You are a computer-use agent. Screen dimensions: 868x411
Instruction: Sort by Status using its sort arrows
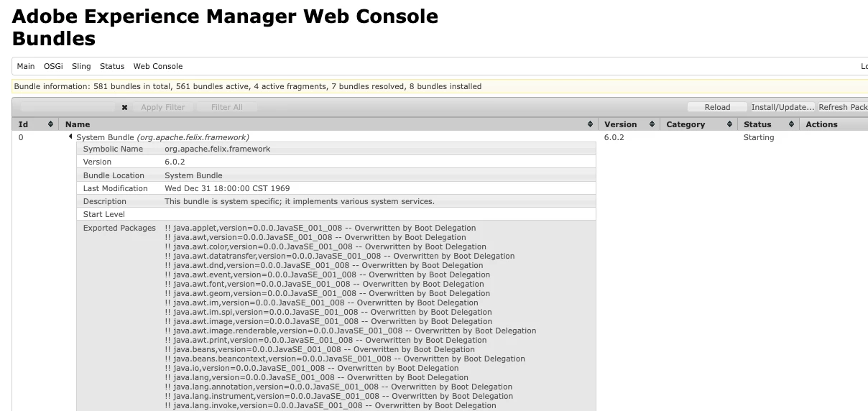tap(791, 124)
